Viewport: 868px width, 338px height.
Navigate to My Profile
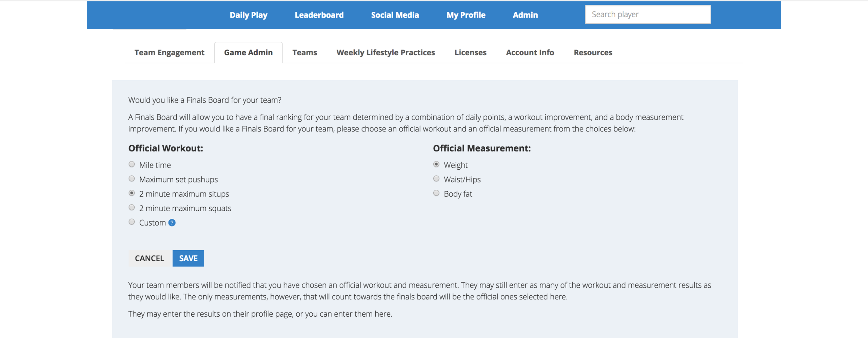tap(466, 15)
